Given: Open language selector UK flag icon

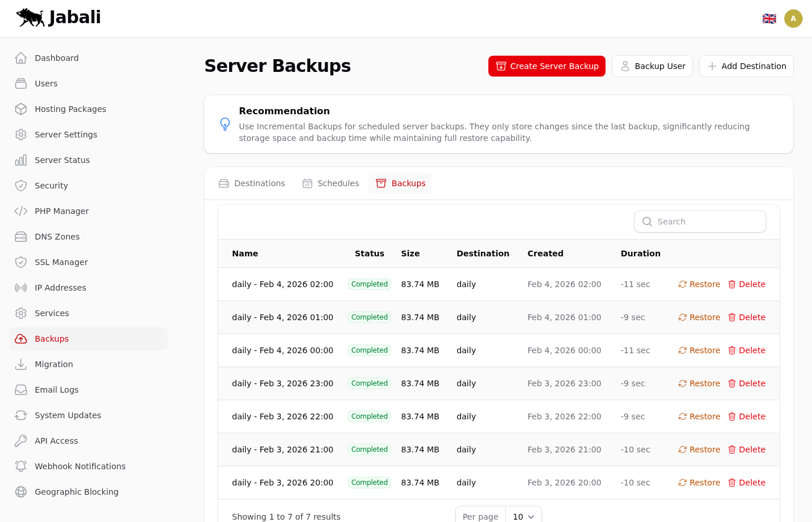Looking at the screenshot, I should [769, 19].
